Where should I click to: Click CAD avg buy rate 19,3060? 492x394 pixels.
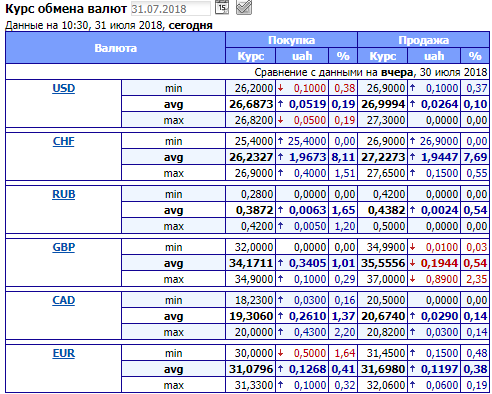click(x=251, y=316)
